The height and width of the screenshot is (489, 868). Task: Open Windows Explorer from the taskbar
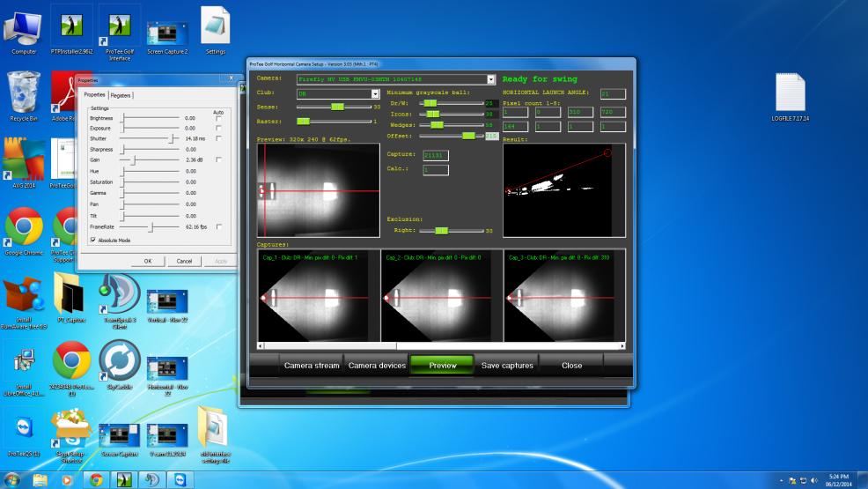tap(40, 479)
